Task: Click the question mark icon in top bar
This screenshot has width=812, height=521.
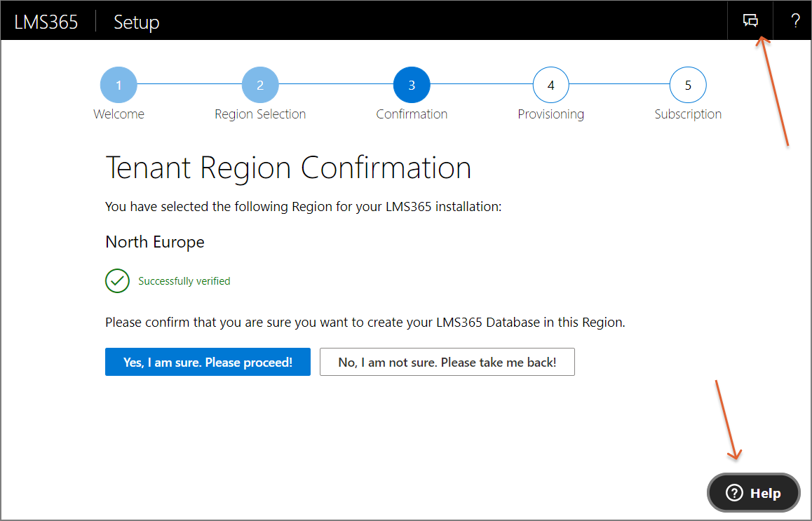Action: pyautogui.click(x=795, y=21)
